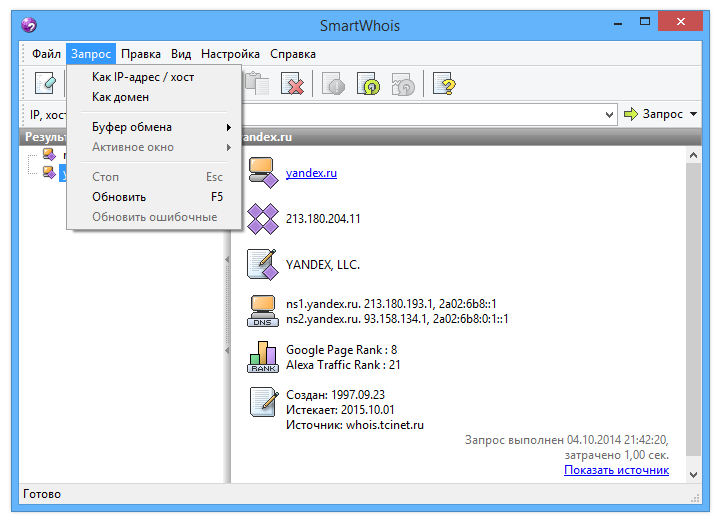Click the Готово status bar text
Screen dimensions: 720x529
pos(42,494)
